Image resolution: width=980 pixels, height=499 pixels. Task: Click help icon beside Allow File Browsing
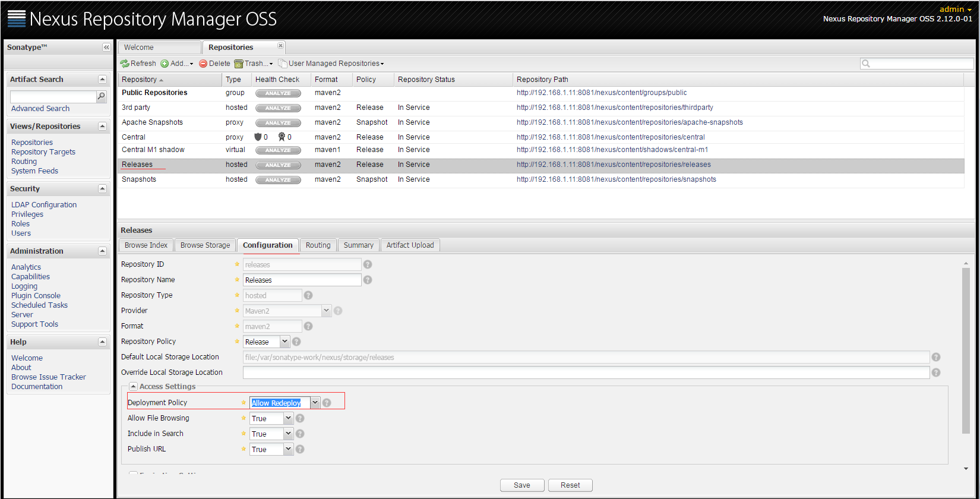pos(300,418)
